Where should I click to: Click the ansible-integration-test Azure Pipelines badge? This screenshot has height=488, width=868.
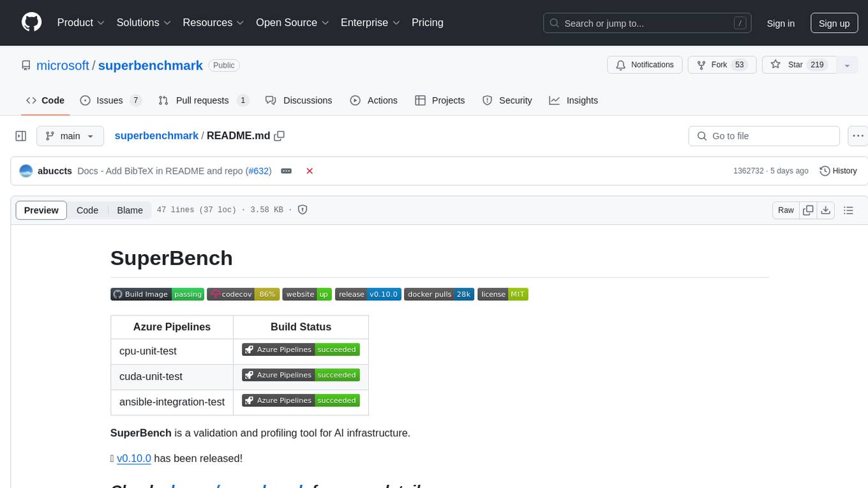301,400
